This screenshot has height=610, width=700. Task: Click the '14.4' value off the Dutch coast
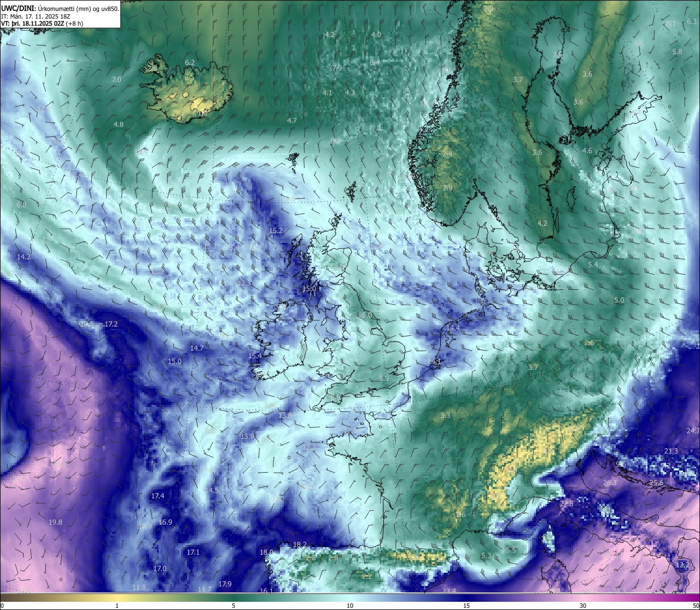coord(453,328)
